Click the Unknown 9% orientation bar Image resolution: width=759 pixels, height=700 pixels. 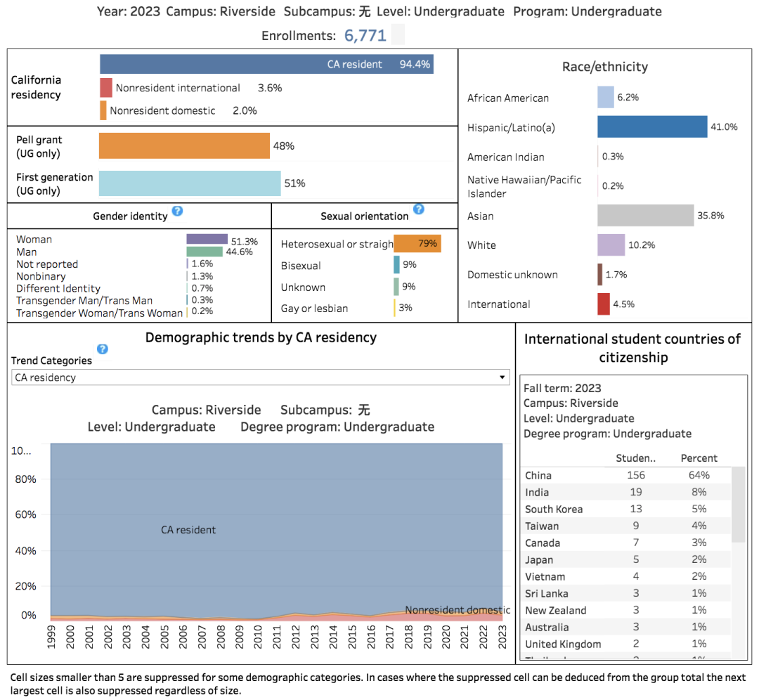point(396,287)
